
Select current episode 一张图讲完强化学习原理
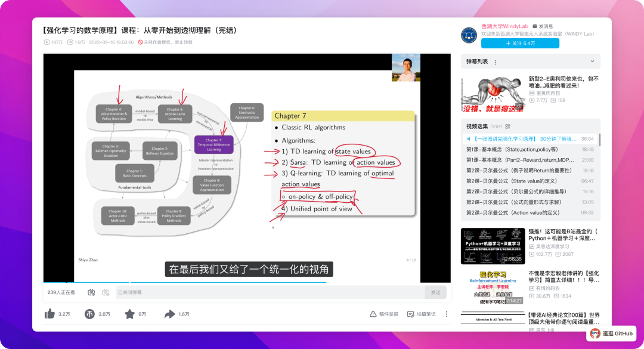click(x=530, y=139)
